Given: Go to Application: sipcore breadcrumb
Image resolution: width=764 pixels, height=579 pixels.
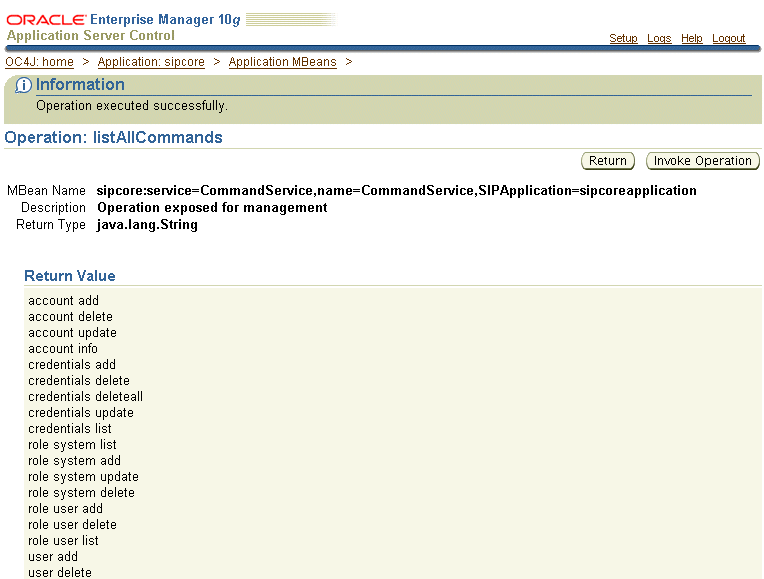Looking at the screenshot, I should tap(151, 62).
